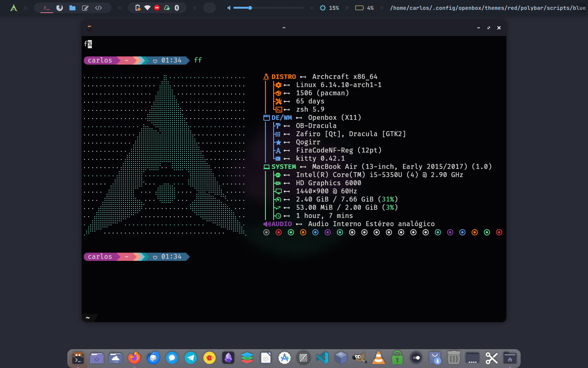Click the brightness 15% module
Image resolution: width=588 pixels, height=368 pixels.
coord(330,8)
